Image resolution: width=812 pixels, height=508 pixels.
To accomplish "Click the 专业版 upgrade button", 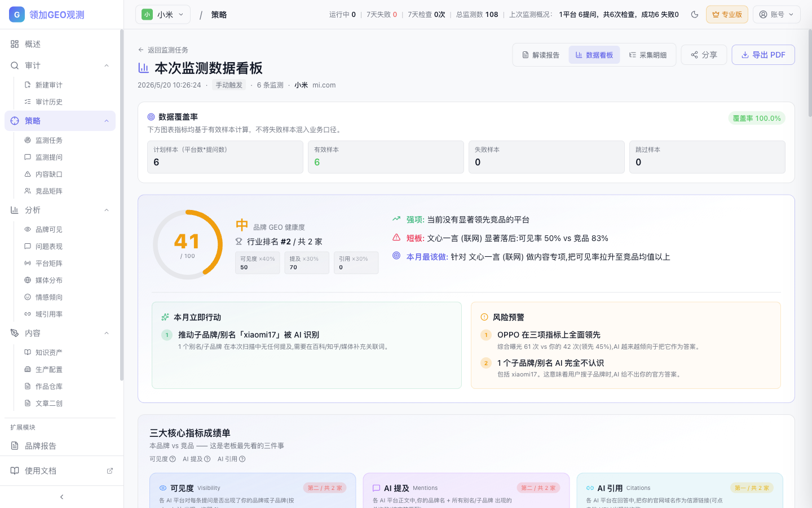I will pos(727,15).
